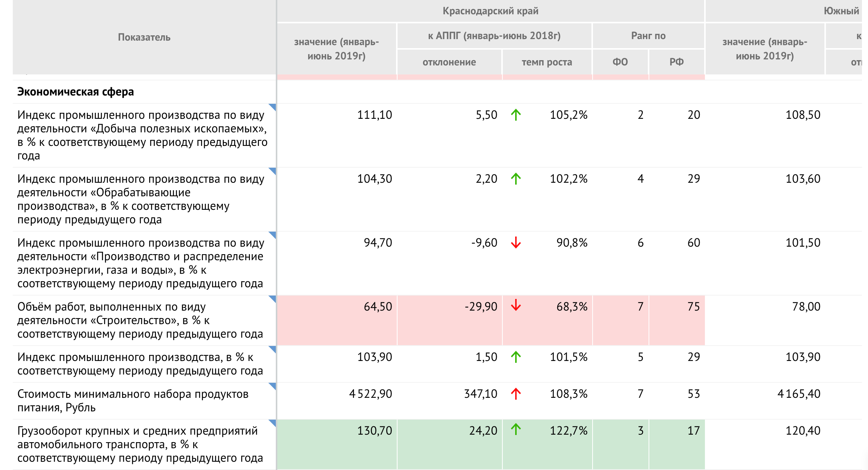Click the ФО rank column header
Image resolution: width=868 pixels, height=470 pixels.
pos(620,62)
